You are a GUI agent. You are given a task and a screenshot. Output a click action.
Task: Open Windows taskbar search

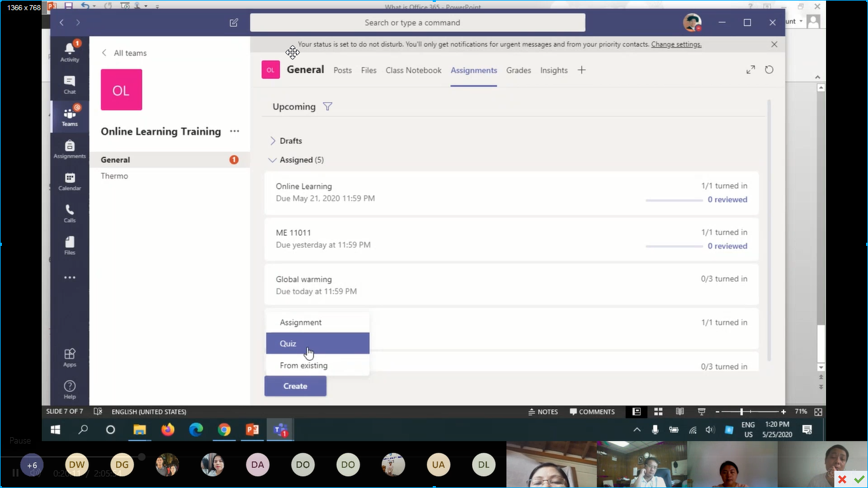pos(83,430)
